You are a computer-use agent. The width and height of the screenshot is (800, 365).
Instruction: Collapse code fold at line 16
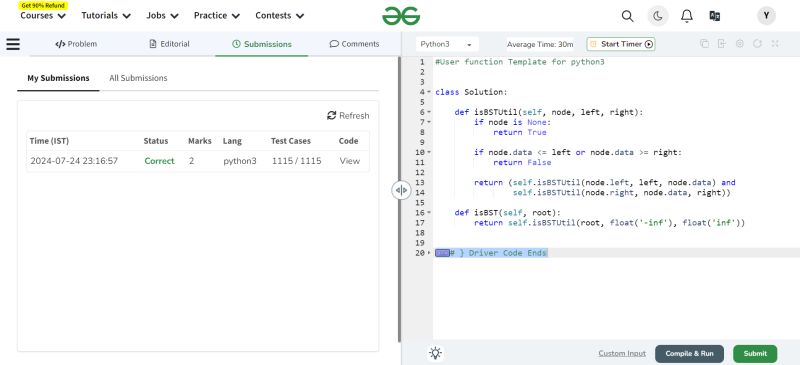click(x=429, y=213)
